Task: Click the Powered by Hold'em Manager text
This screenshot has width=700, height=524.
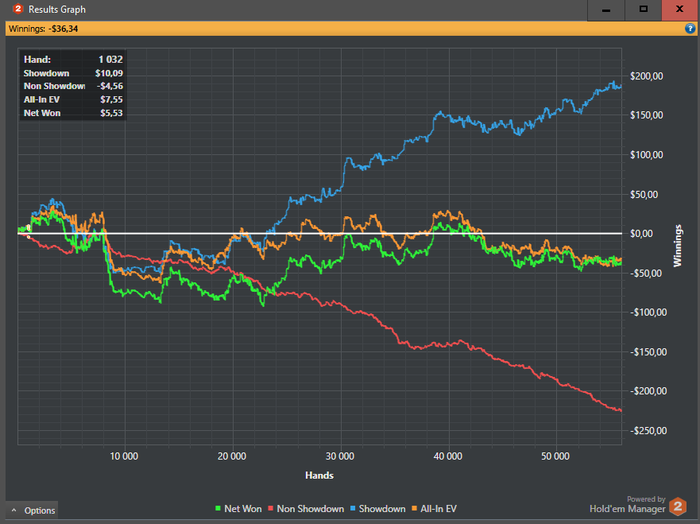Action: coord(627,505)
